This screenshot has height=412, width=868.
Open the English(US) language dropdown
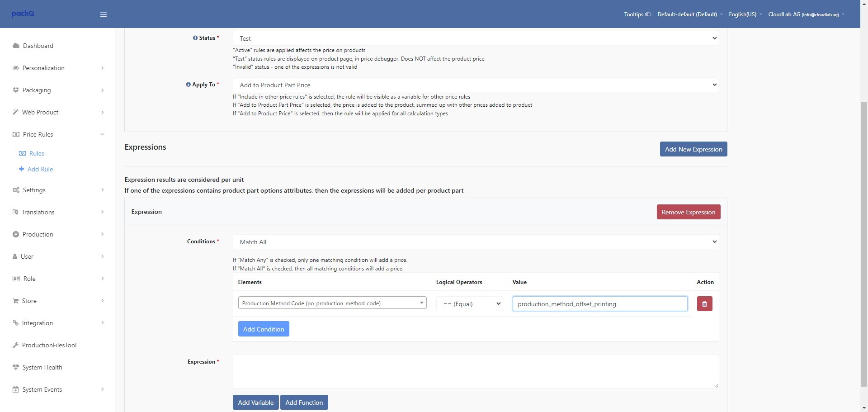click(745, 14)
